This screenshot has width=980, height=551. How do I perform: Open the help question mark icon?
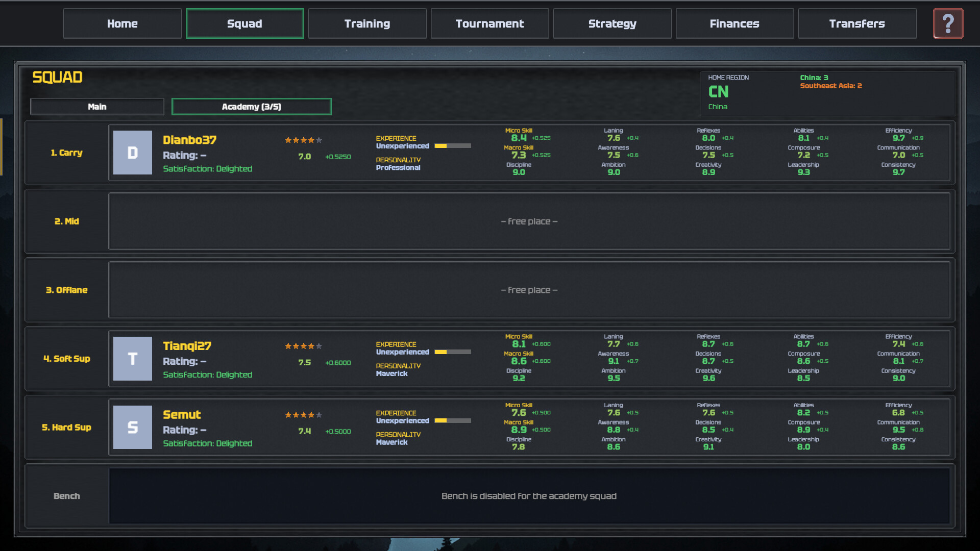(948, 23)
